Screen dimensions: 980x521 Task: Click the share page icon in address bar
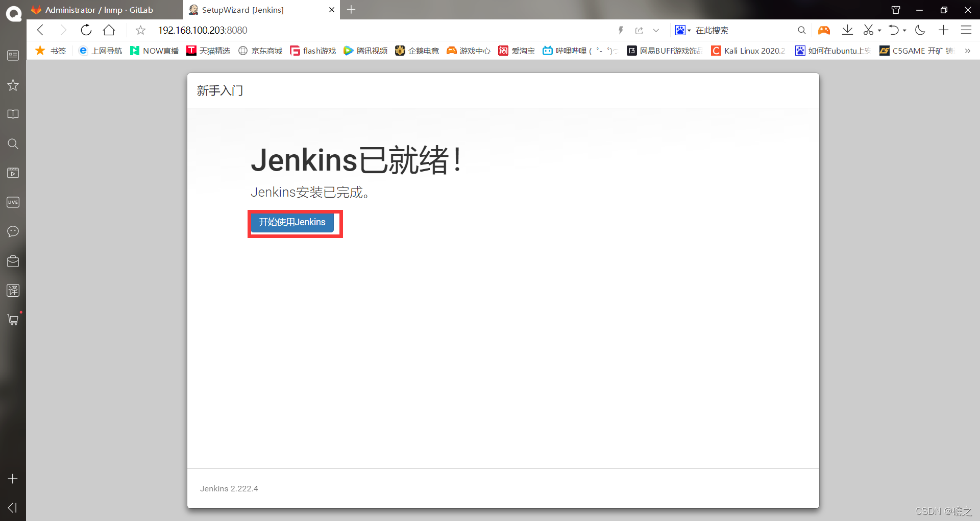click(639, 31)
